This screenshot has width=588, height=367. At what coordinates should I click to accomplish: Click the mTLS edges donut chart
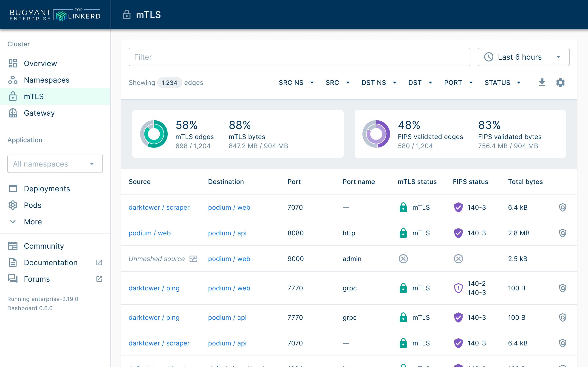[154, 134]
